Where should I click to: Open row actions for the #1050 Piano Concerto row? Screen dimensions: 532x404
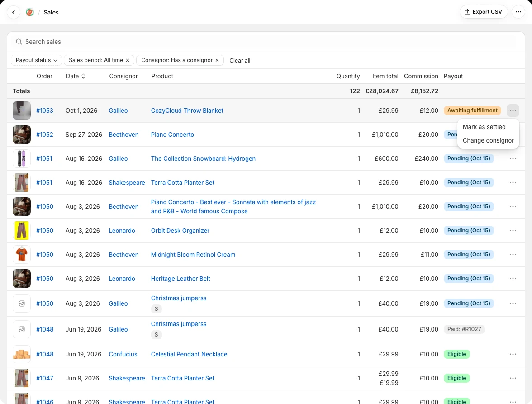[x=513, y=207]
